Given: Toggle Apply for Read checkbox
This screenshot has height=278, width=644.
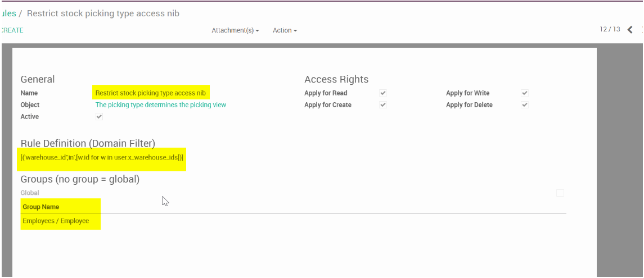Looking at the screenshot, I should point(383,93).
